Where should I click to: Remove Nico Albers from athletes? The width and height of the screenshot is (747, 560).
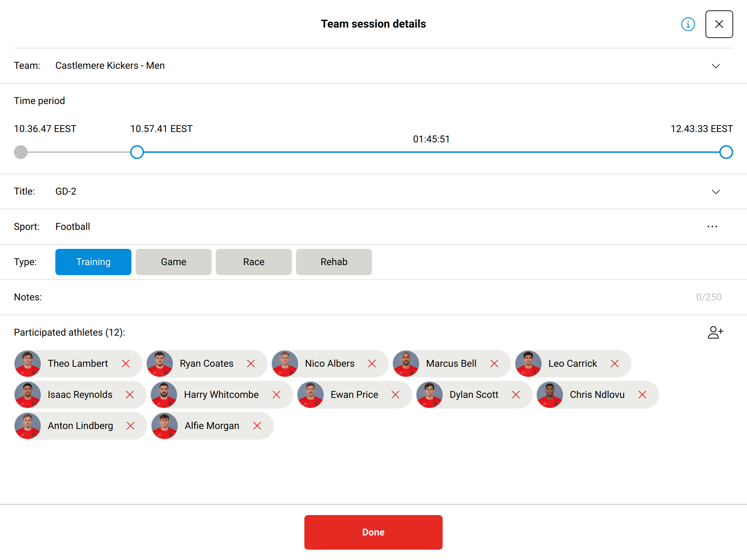372,364
